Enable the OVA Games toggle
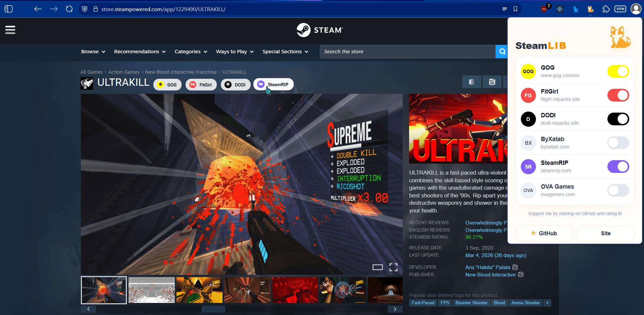 point(618,190)
